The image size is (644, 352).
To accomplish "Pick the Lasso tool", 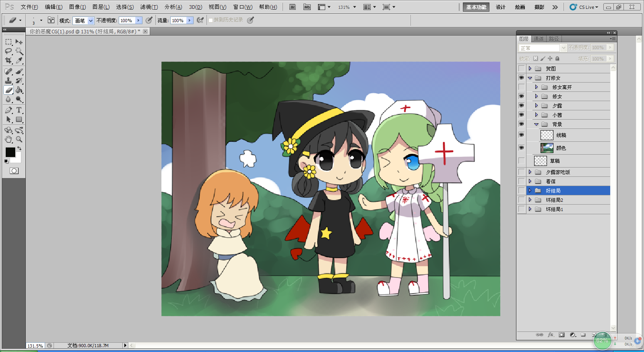I will pos(8,51).
